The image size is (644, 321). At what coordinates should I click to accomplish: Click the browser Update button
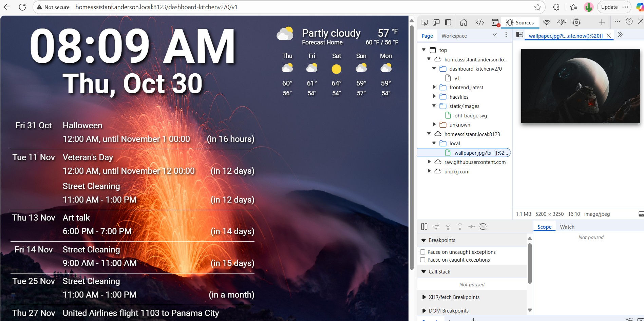click(x=609, y=7)
